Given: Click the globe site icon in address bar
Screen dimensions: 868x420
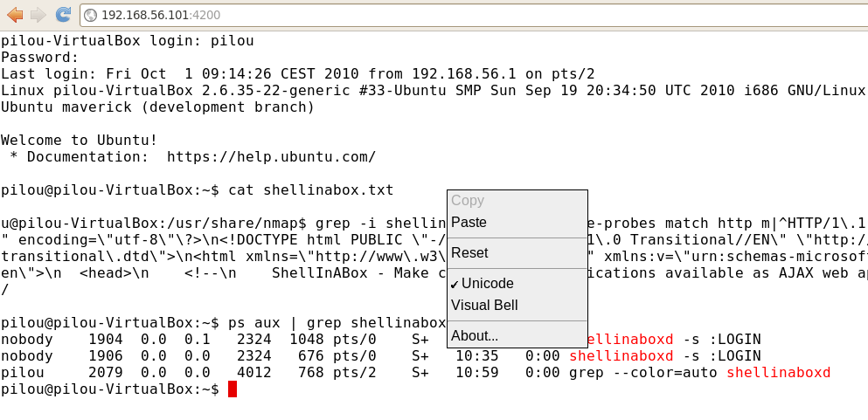Looking at the screenshot, I should click(90, 15).
